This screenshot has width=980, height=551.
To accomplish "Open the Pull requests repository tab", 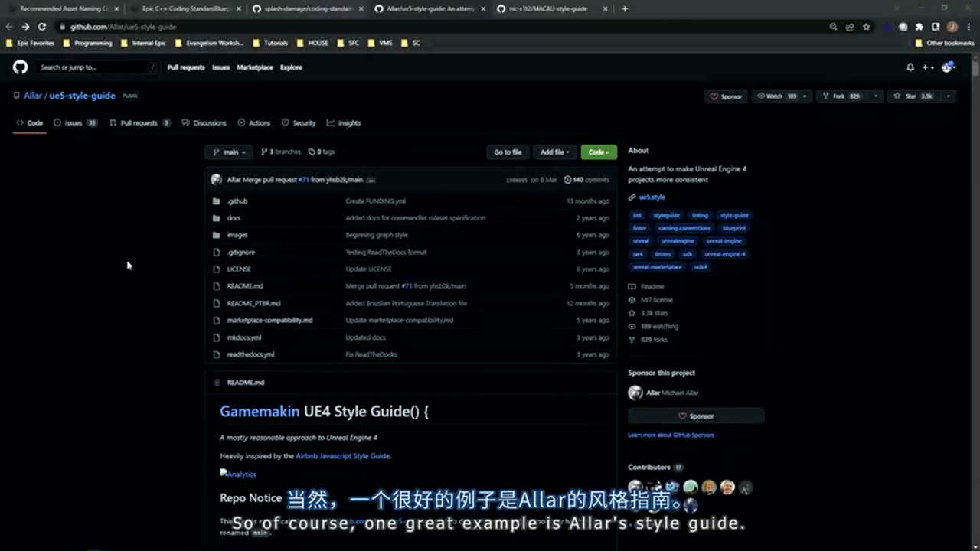I will click(x=139, y=123).
